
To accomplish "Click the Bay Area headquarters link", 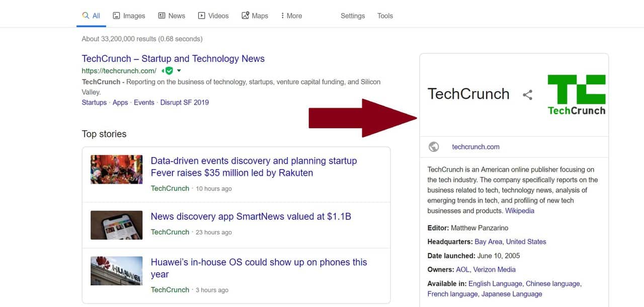I will (488, 242).
